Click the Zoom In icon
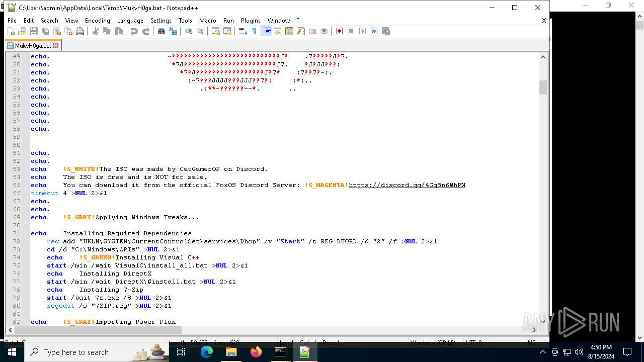 (189, 31)
